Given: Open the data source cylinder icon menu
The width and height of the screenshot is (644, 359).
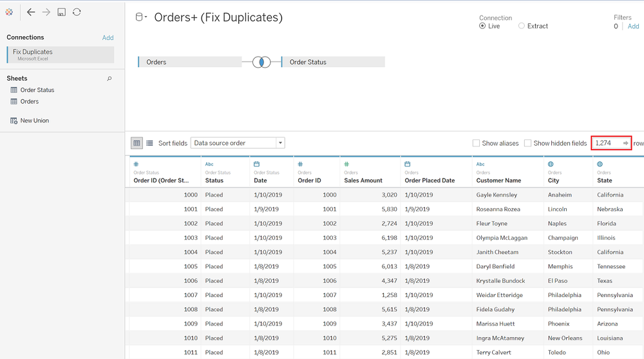Looking at the screenshot, I should [140, 17].
